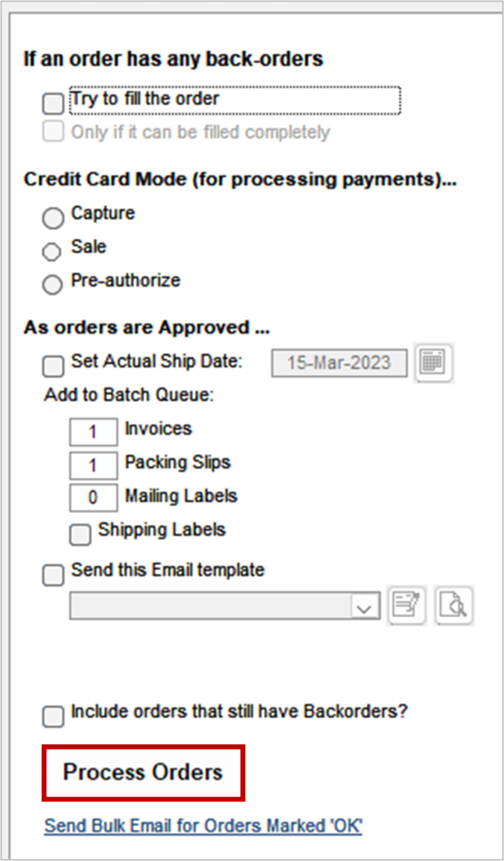
Task: Enable Set Actual Ship Date
Action: click(x=53, y=366)
